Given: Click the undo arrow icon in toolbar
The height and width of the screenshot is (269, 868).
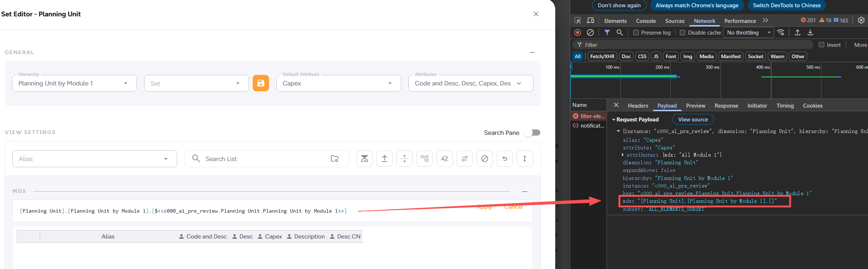Looking at the screenshot, I should pyautogui.click(x=505, y=159).
